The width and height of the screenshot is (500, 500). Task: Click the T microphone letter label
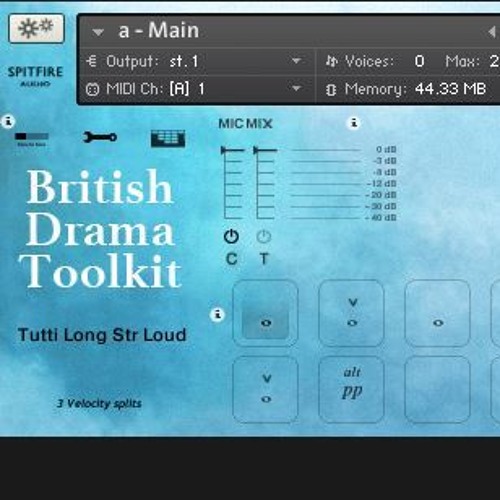tap(264, 259)
